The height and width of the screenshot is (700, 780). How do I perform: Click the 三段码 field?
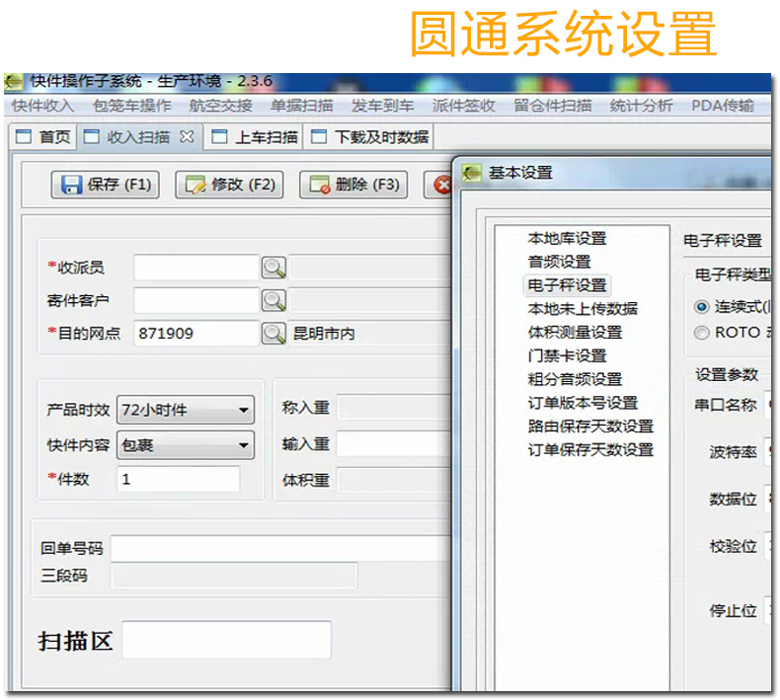(234, 576)
